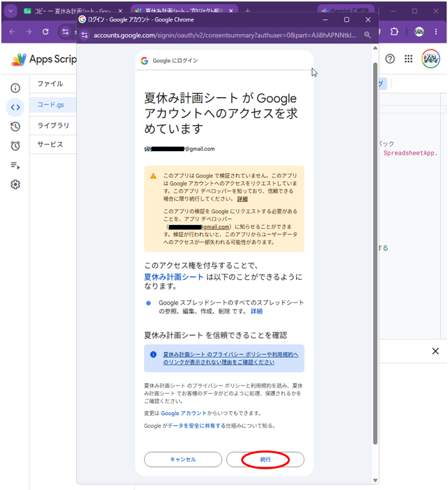Open the Google アカウント link

[x=183, y=413]
